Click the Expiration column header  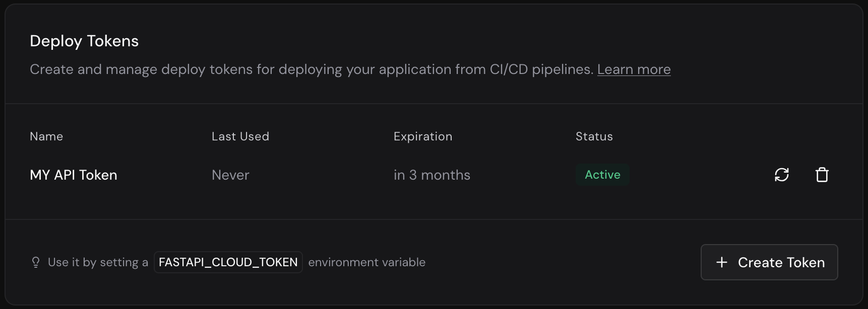pyautogui.click(x=423, y=136)
